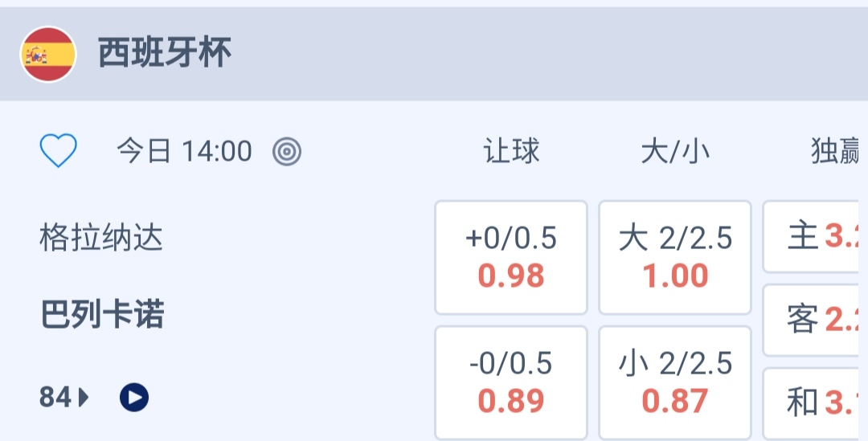Select the 让球 handicap column header
This screenshot has width=868, height=441.
511,151
